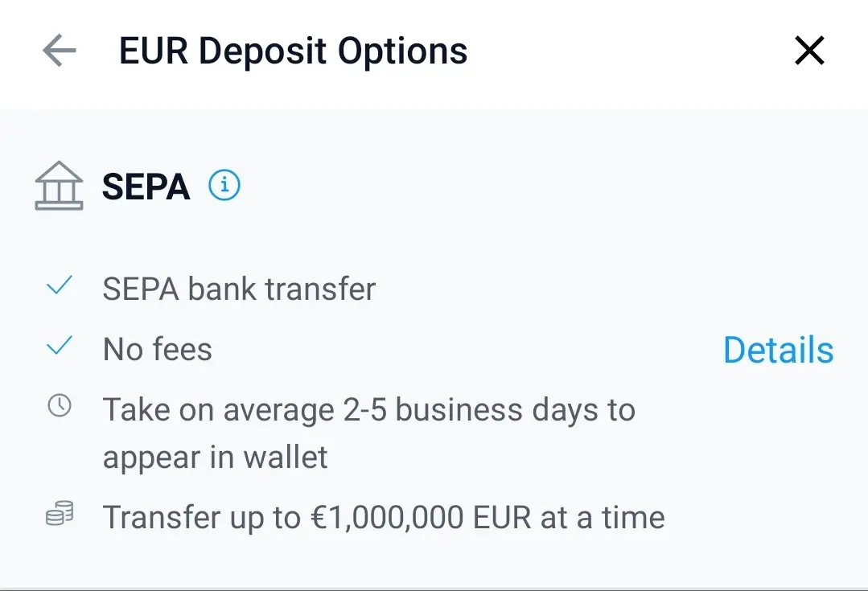Select the SEPA heading
Screen dimensions: 868x591
146,187
